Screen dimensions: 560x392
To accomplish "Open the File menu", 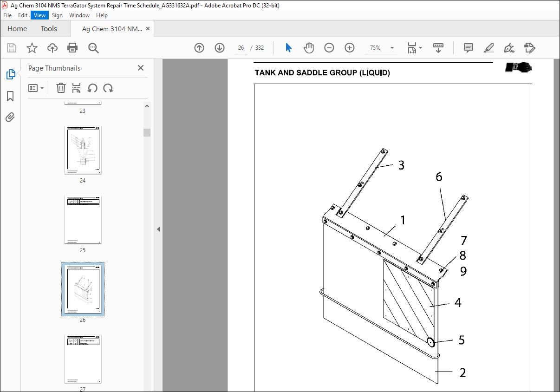I will [7, 15].
